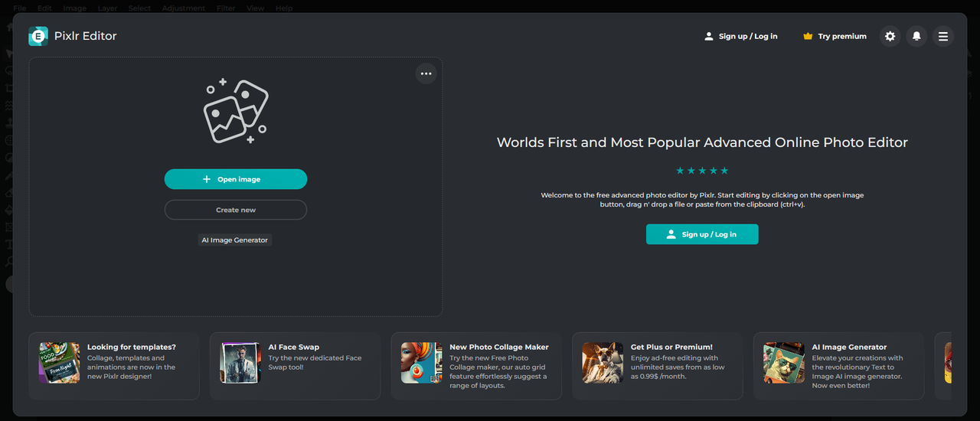Open the dimmed Adjustment menu
This screenshot has width=980, height=421.
[x=184, y=8]
